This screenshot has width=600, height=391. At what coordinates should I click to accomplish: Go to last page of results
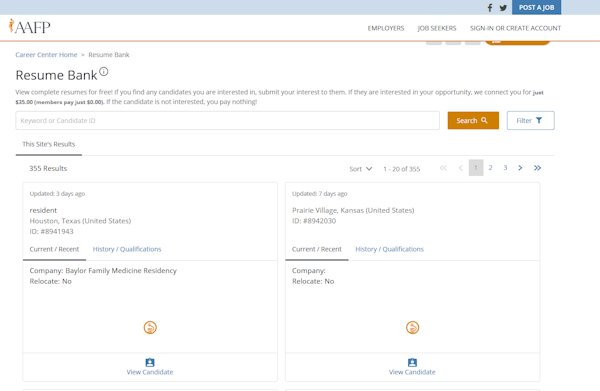(537, 168)
